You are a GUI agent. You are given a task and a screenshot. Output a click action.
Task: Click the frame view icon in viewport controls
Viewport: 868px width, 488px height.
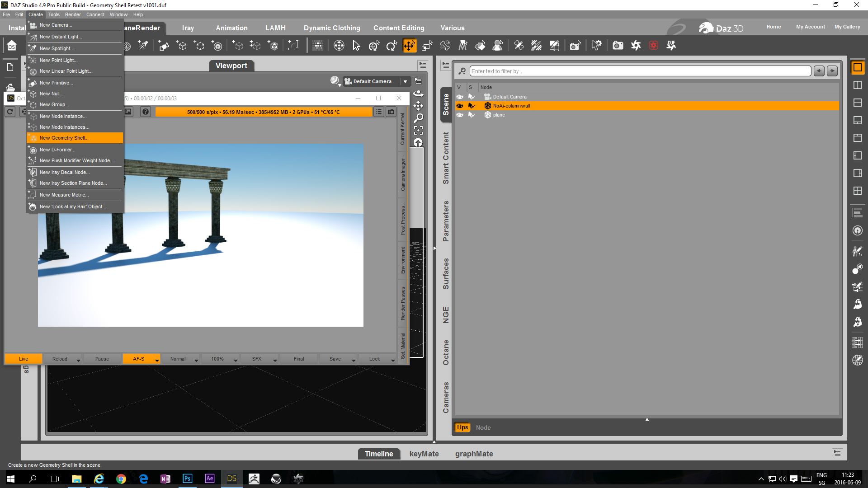click(418, 130)
